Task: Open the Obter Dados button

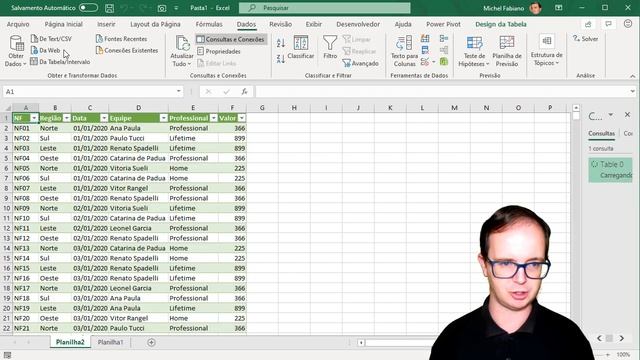Action: pos(16,51)
